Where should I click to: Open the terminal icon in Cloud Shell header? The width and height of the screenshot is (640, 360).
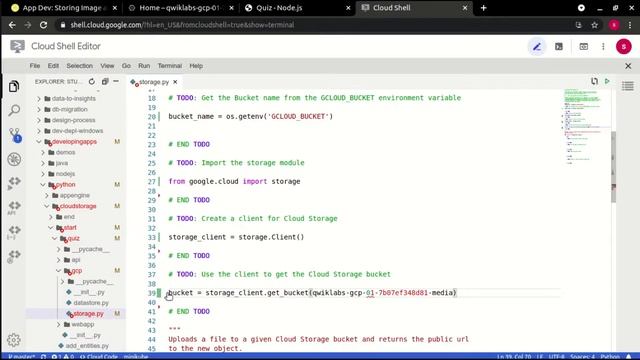tap(559, 47)
